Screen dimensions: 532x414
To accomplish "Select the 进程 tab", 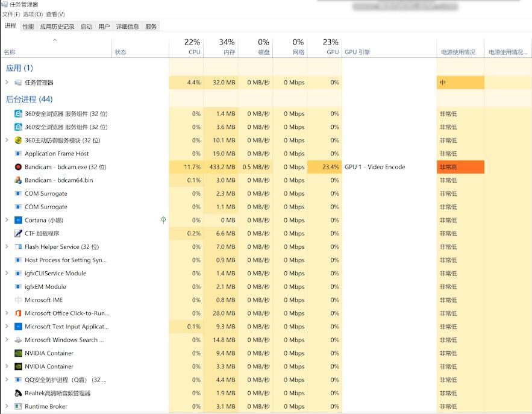I will [10, 26].
